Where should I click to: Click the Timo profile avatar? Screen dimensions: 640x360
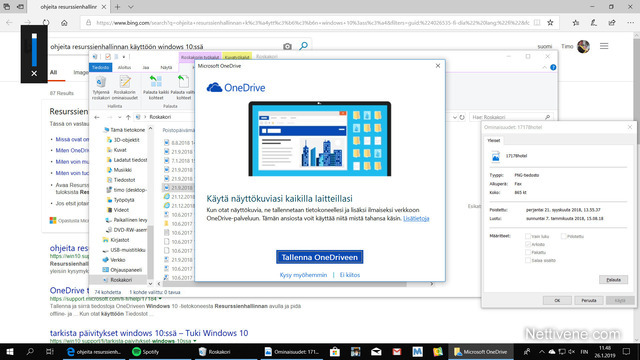(x=583, y=47)
